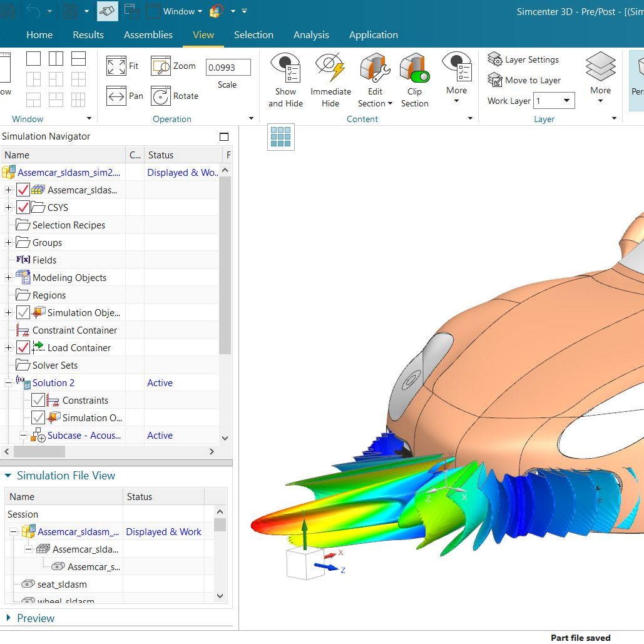Click the grid palette icon in viewport

coord(281,137)
